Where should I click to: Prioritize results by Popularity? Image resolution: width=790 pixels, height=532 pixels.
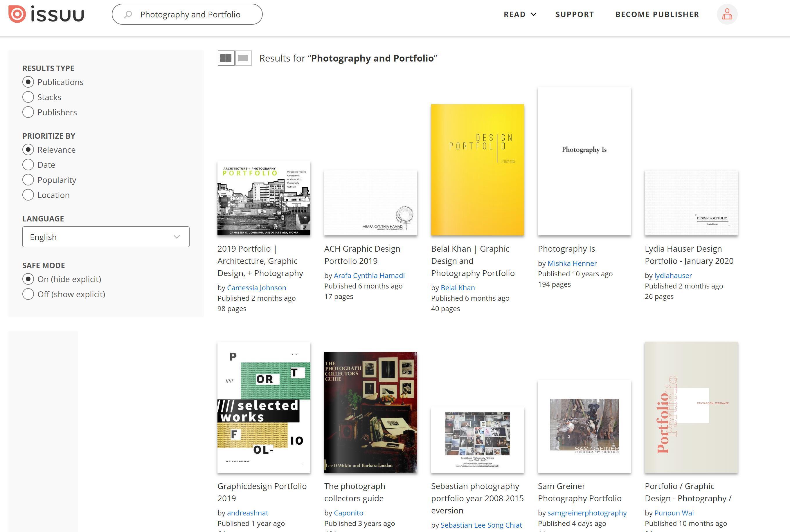point(28,180)
